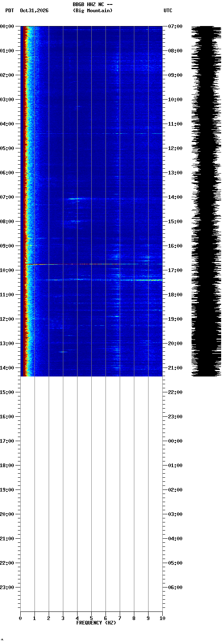Click the thin horizontal line near 04:25 PDT
The image size is (224, 644).
[99, 133]
